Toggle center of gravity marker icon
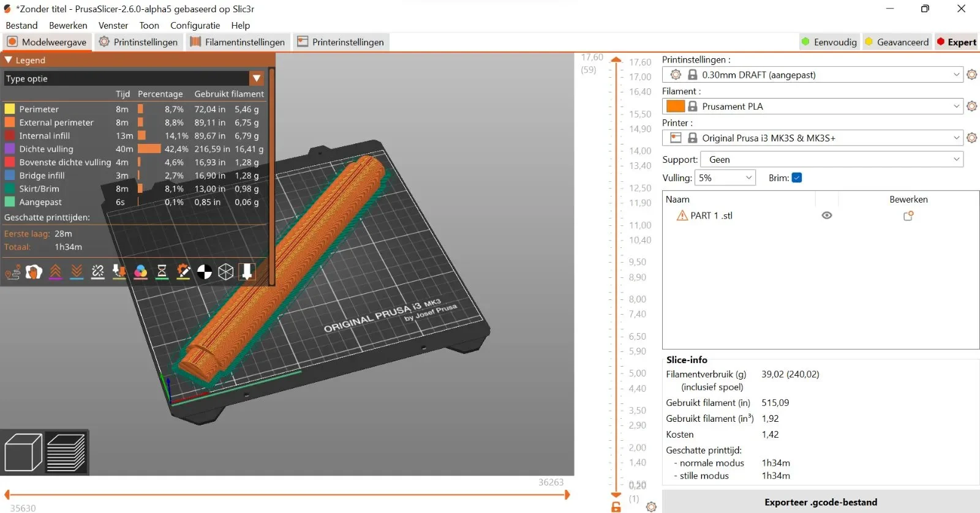The height and width of the screenshot is (513, 980). pos(205,272)
